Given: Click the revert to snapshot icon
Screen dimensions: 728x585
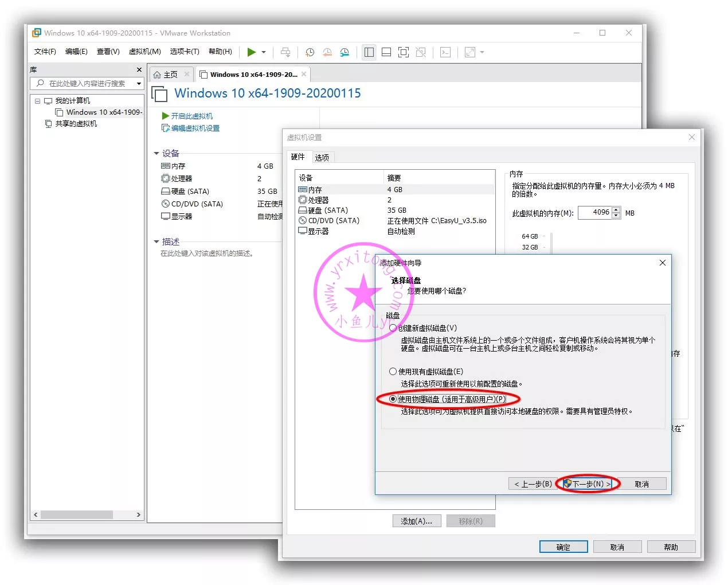Looking at the screenshot, I should (327, 52).
